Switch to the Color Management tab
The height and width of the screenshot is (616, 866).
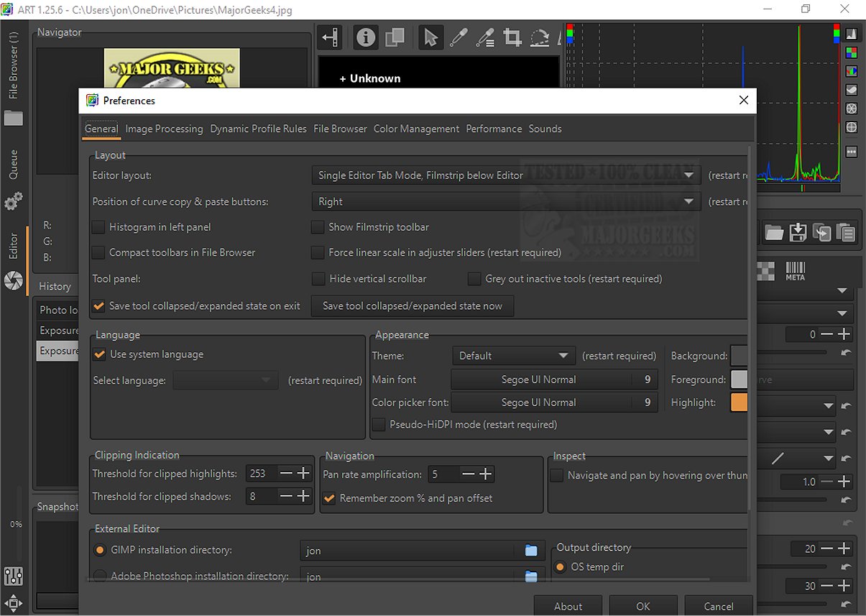(416, 129)
